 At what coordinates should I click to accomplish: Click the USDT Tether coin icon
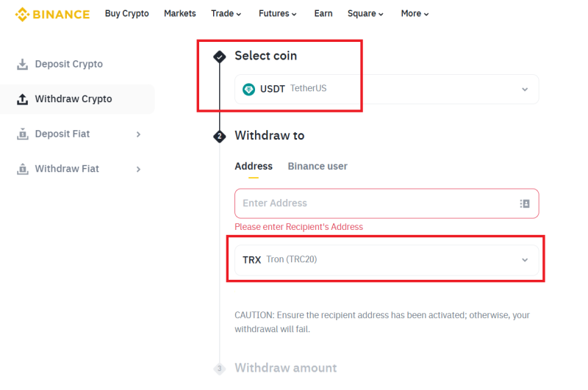[x=248, y=89]
